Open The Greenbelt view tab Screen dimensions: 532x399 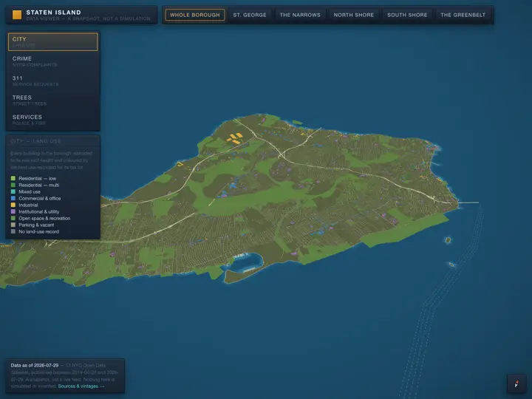tap(463, 15)
